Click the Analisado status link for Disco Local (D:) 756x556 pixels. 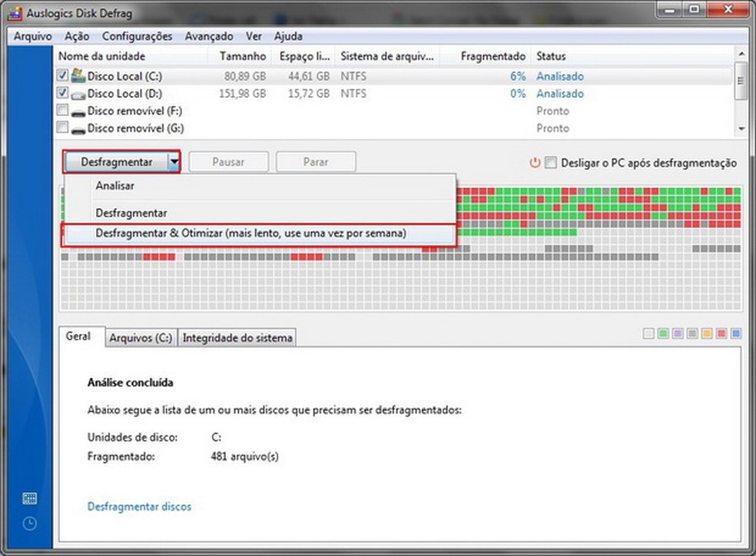pos(560,94)
